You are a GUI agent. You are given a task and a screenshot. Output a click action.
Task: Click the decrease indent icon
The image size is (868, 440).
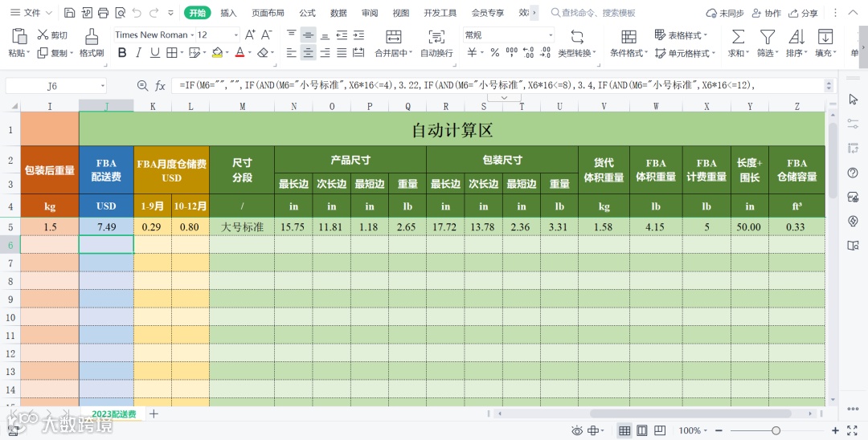point(342,35)
